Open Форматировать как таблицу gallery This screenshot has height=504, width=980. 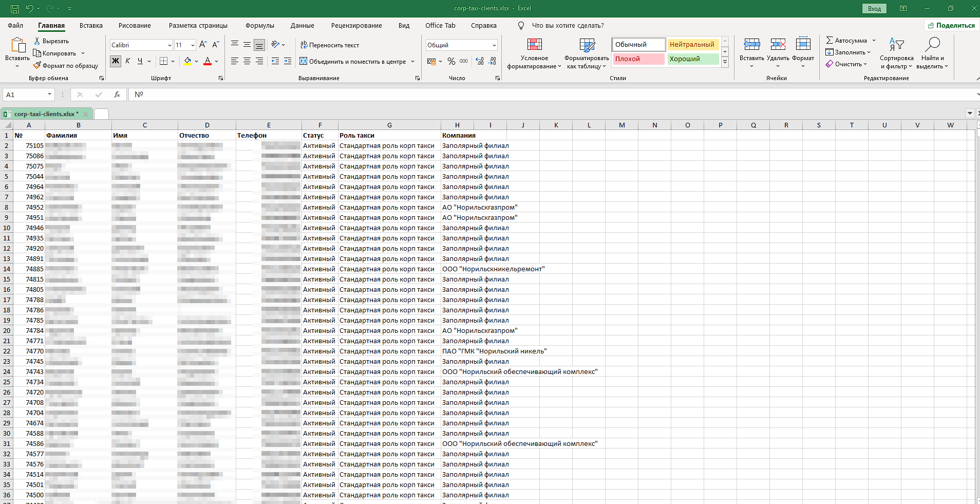click(x=586, y=45)
